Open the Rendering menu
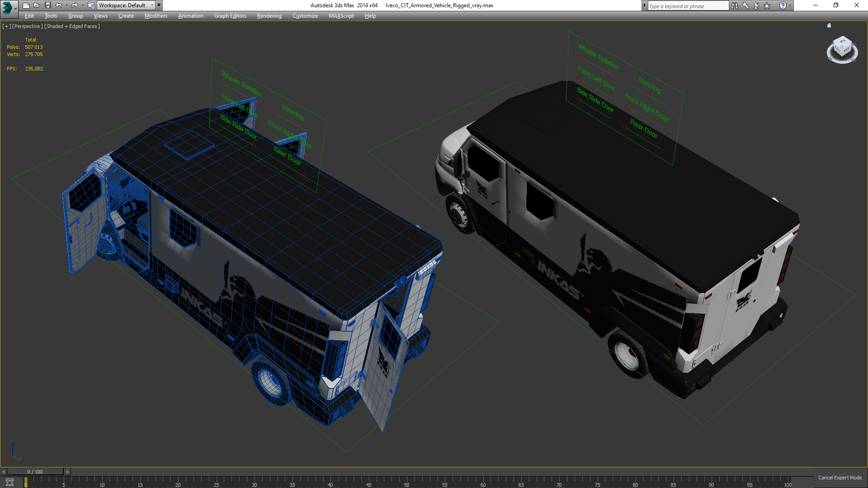Screen dimensions: 868x488 [x=269, y=16]
